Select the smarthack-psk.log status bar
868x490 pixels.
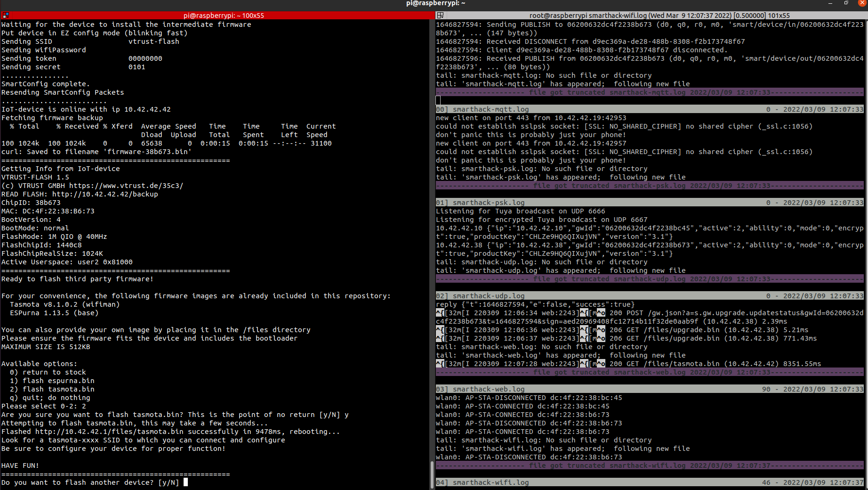[x=650, y=203]
